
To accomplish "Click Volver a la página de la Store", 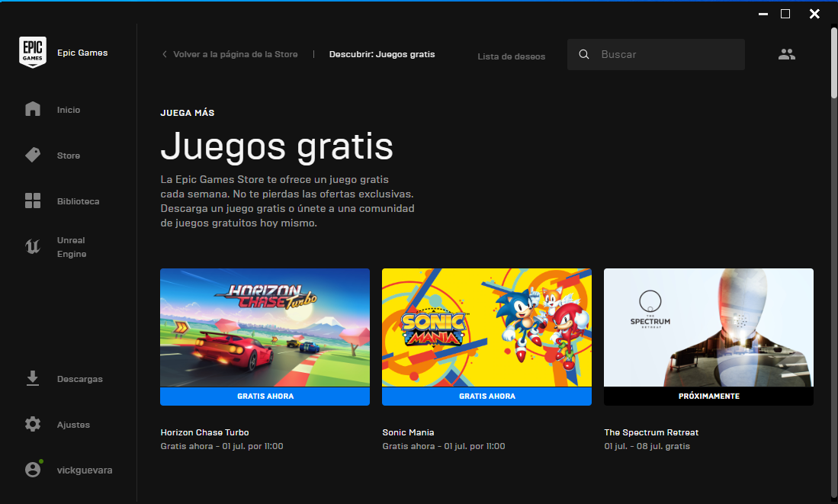I will click(235, 54).
